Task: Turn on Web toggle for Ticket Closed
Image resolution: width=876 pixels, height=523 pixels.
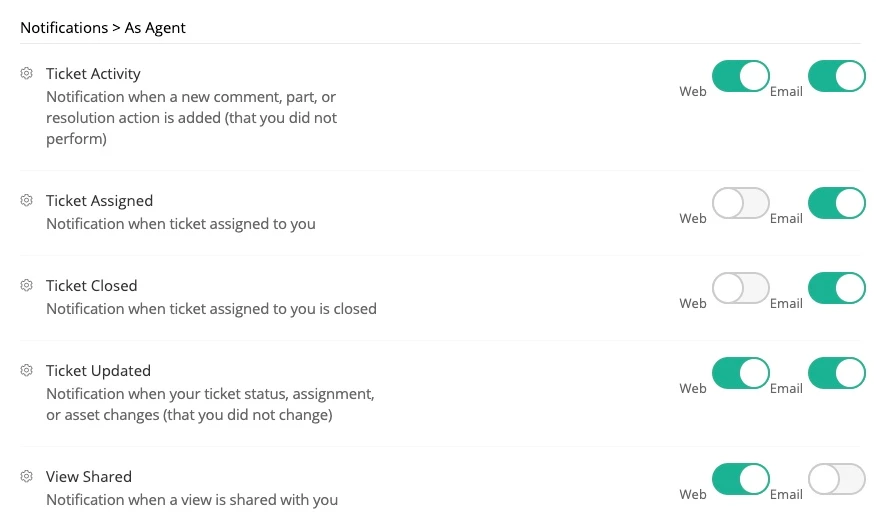Action: [740, 288]
